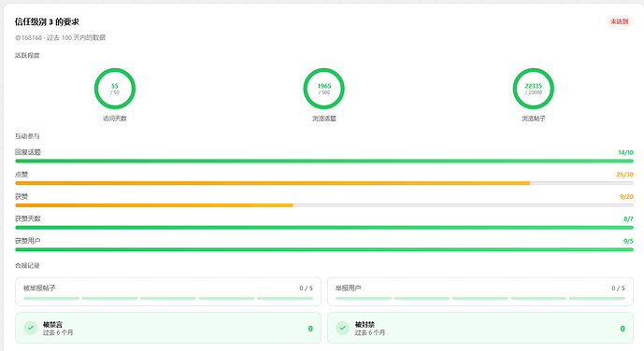Click the 浏览话题 label
This screenshot has width=644, height=351.
click(324, 119)
